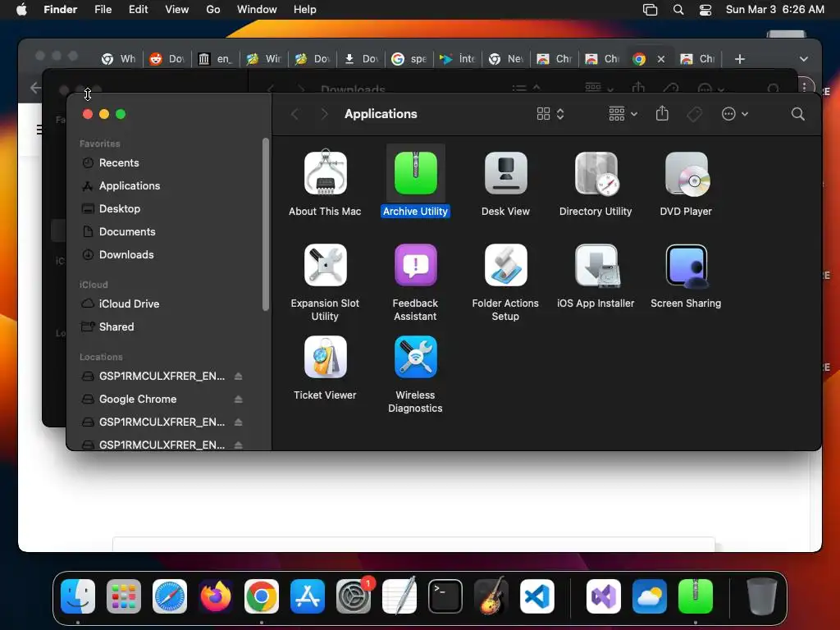Image resolution: width=840 pixels, height=630 pixels.
Task: Open GarageBand from the Dock
Action: pos(491,596)
